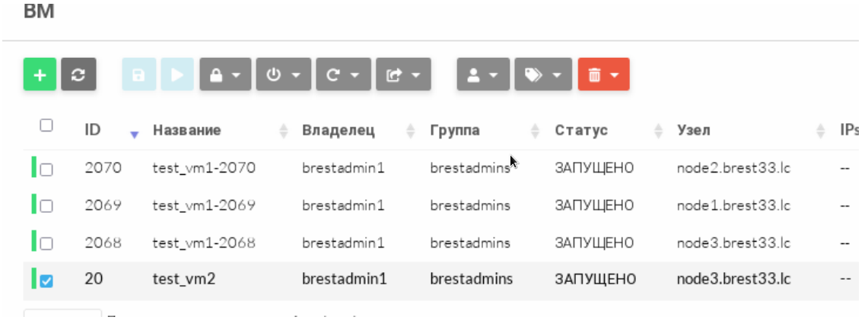Click node1.brest33.lc host cell

pyautogui.click(x=733, y=206)
